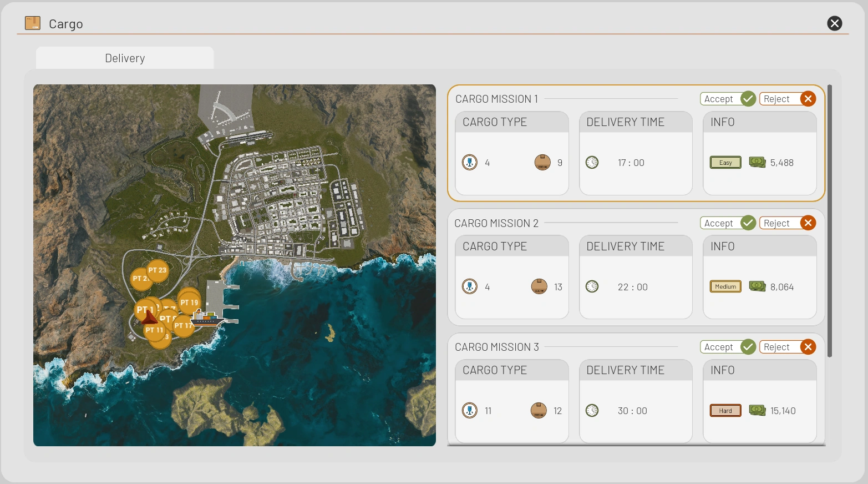Click the Easy difficulty badge

pos(725,163)
